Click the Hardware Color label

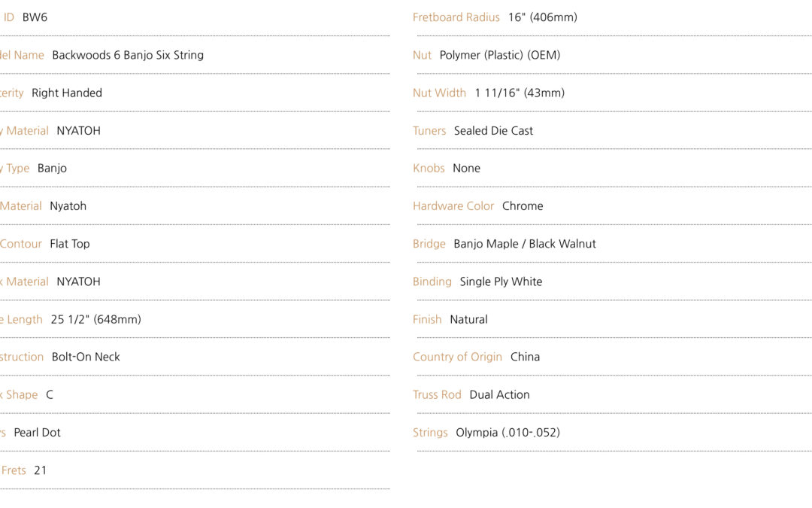click(453, 205)
